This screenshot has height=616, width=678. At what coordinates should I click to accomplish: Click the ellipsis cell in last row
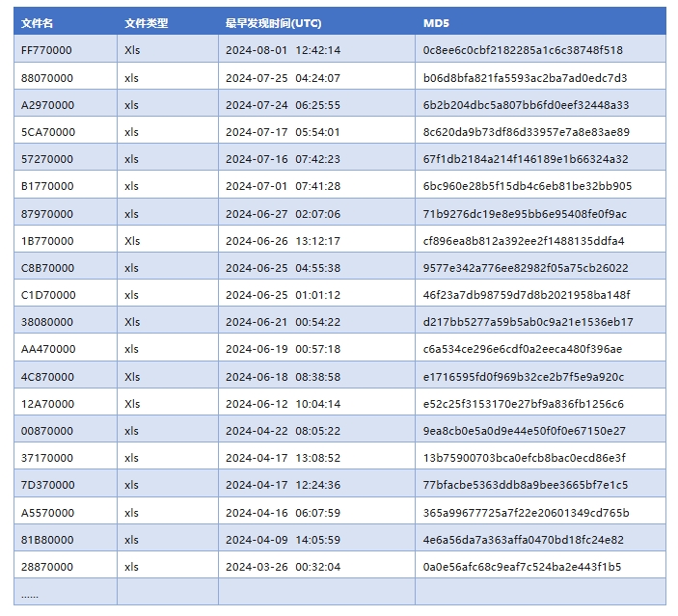(30, 594)
